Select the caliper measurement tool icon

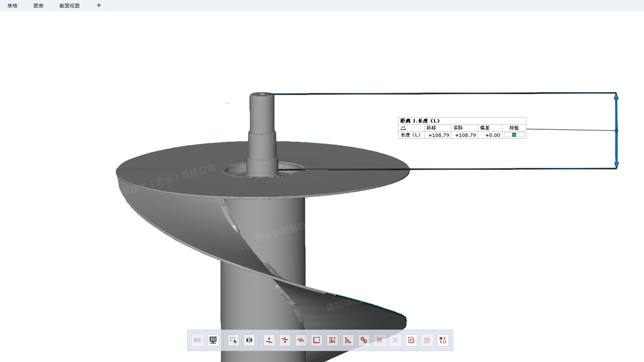tap(301, 340)
